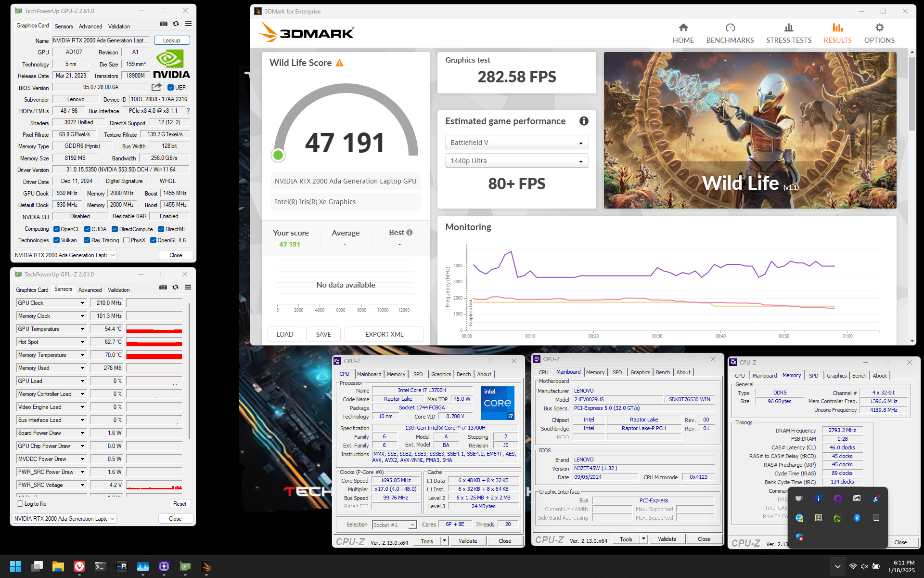
Task: Click the Windows Start button
Action: tap(15, 566)
